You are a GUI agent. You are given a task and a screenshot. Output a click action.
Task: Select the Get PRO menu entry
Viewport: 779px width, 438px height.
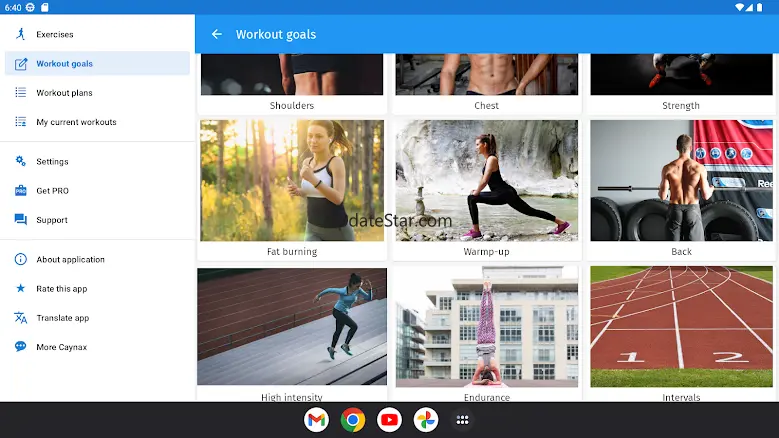pyautogui.click(x=97, y=190)
